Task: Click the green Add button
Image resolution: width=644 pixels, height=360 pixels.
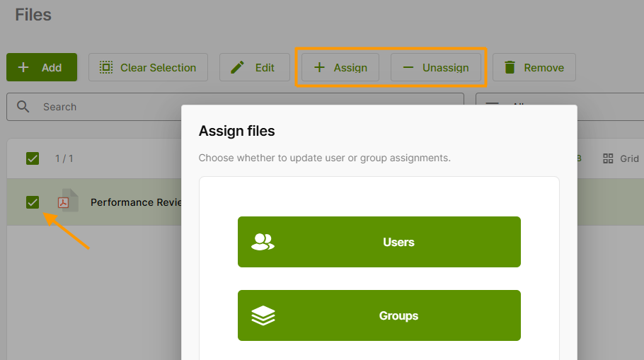Action: click(x=42, y=67)
